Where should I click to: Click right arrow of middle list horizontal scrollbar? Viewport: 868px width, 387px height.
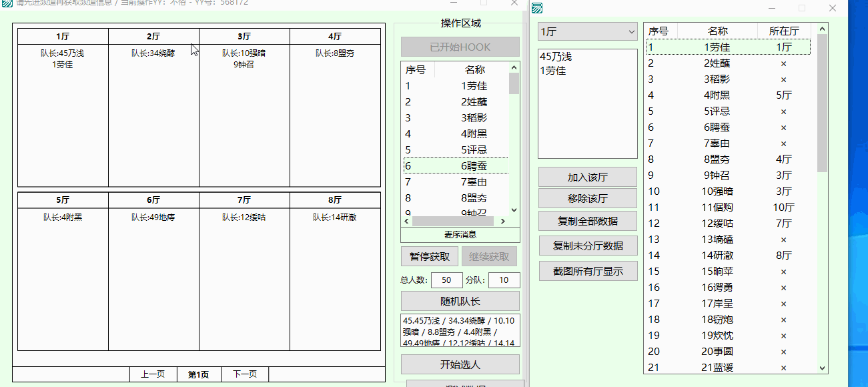(x=503, y=221)
